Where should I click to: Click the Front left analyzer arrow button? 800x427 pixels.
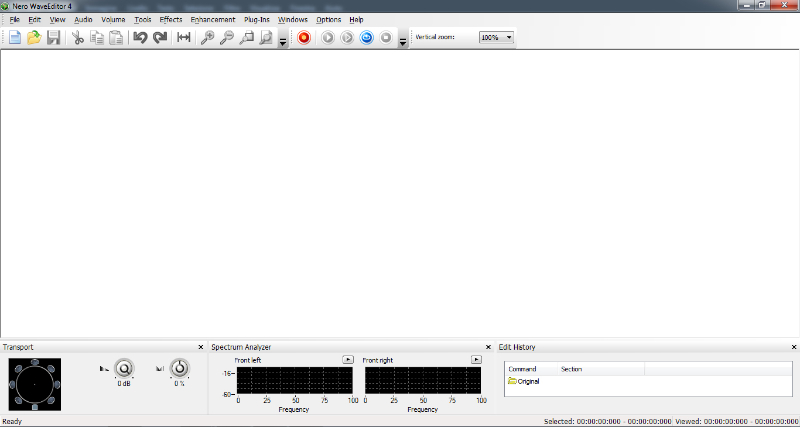[347, 359]
